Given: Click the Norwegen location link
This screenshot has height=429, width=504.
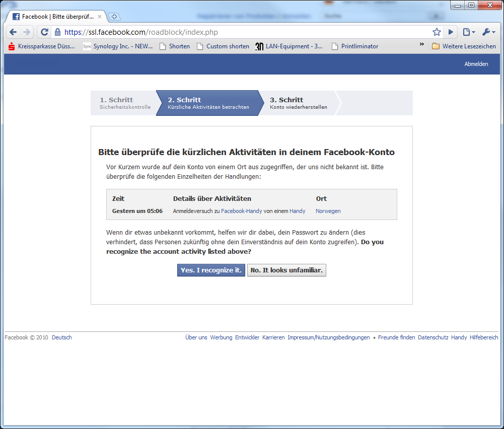Looking at the screenshot, I should (x=328, y=211).
